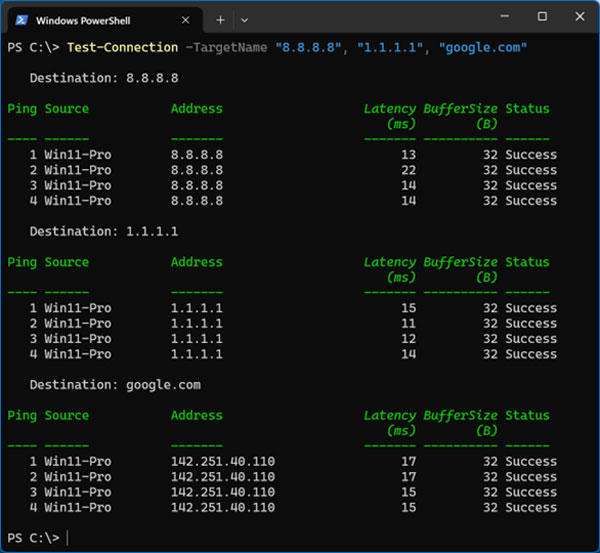Click the "Destination: google.com" line
600x553 pixels.
click(x=115, y=385)
